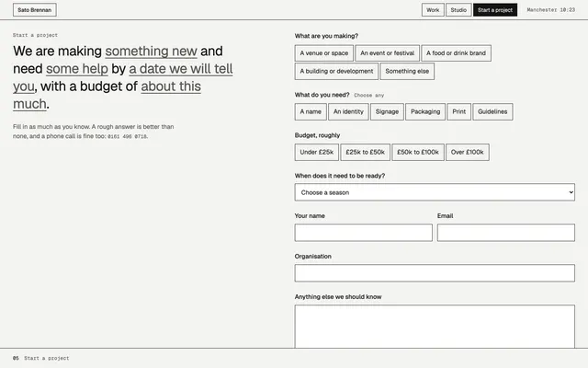This screenshot has width=588, height=368.
Task: Toggle the Signage chip
Action: click(x=387, y=112)
